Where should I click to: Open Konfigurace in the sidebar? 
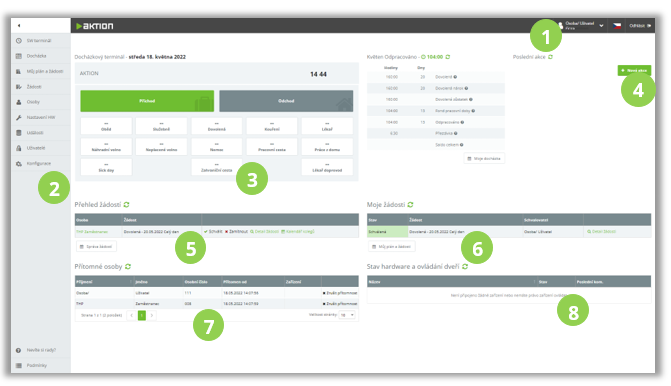[x=39, y=163]
